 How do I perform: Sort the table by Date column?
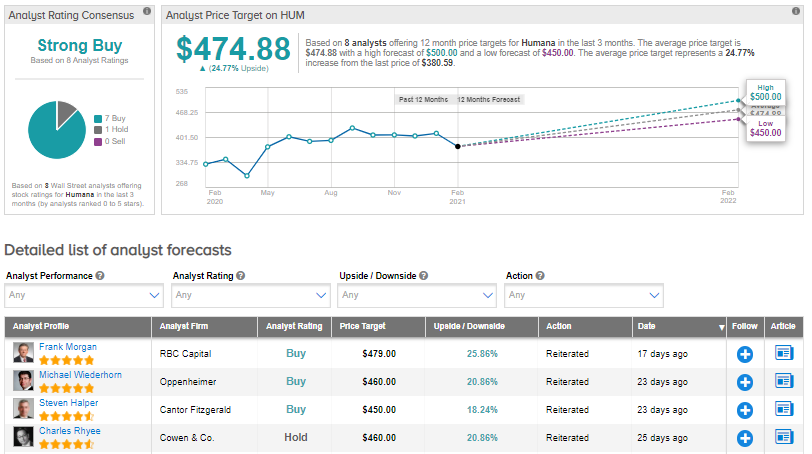tap(680, 326)
